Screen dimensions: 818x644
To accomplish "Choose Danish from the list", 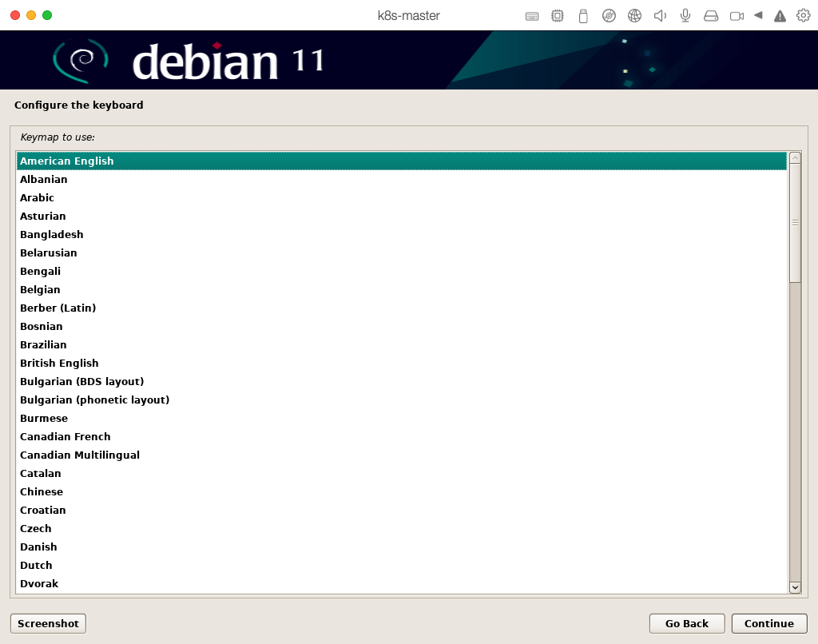I will [401, 547].
